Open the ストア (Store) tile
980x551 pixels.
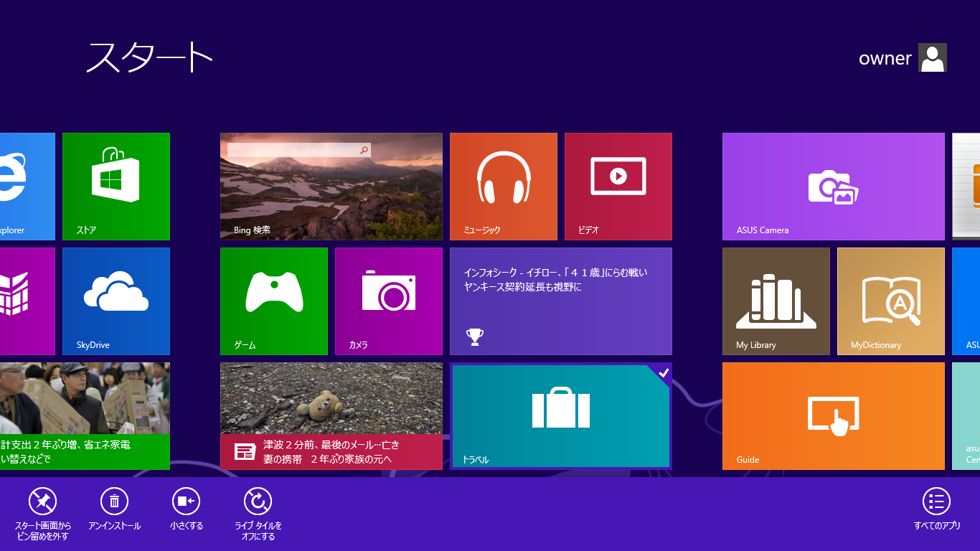[x=116, y=187]
